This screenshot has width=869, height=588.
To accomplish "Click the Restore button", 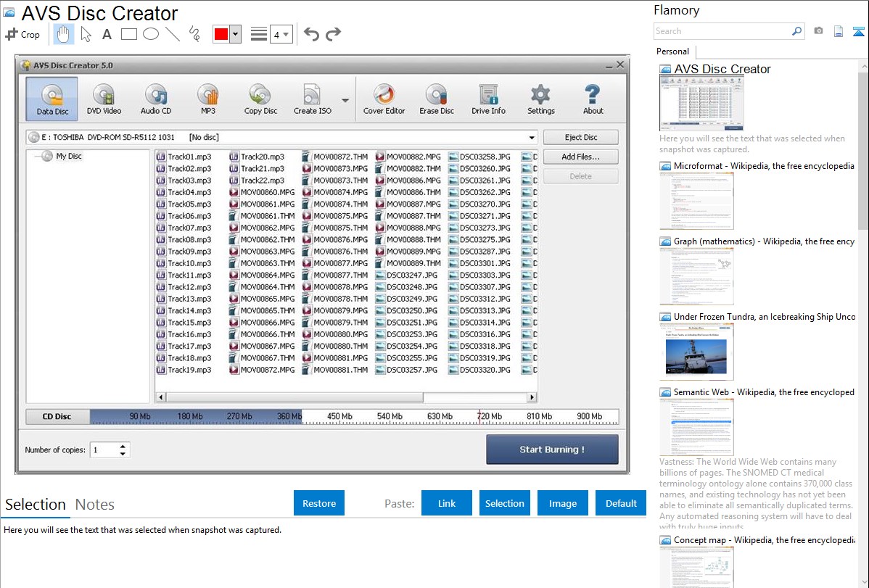I will [x=319, y=503].
